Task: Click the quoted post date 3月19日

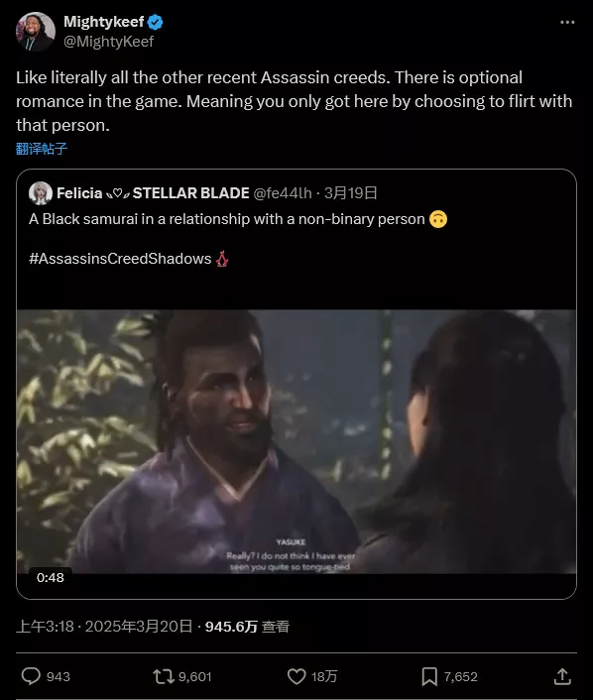Action: click(x=351, y=193)
